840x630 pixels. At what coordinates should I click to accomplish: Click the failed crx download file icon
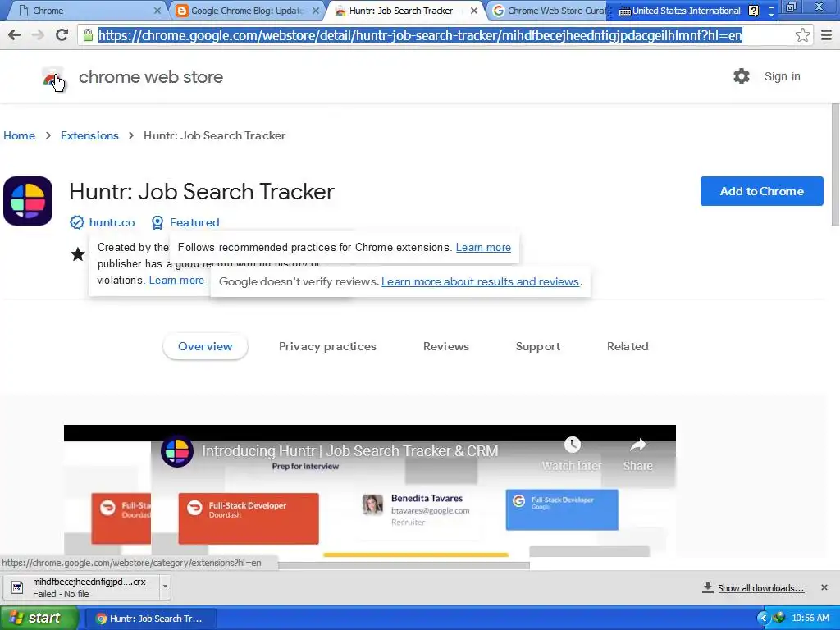[17, 587]
